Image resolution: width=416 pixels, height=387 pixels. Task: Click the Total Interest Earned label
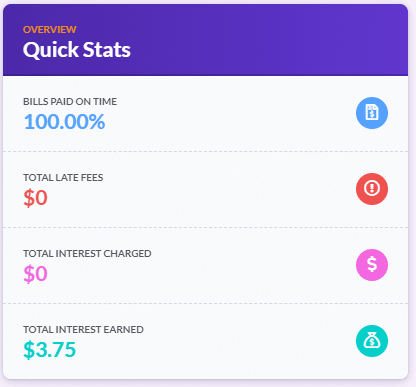(83, 330)
